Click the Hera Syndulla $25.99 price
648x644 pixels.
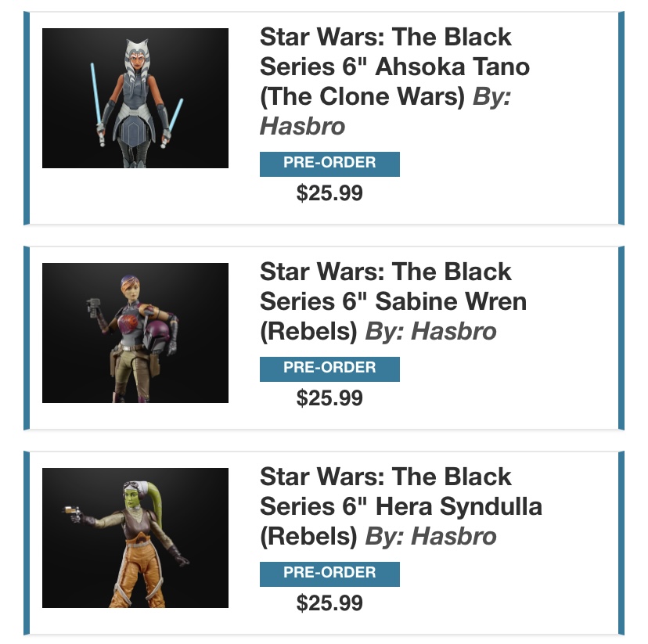coord(329,603)
